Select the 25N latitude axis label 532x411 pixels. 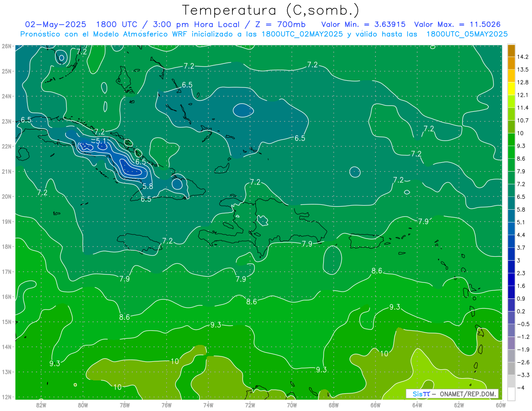[x=7, y=71]
